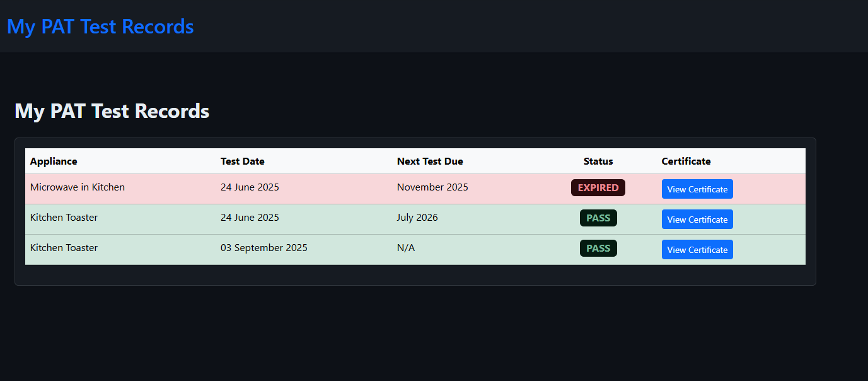Viewport: 868px width, 381px height.
Task: Click the page heading My PAT Test Records
Action: (112, 111)
